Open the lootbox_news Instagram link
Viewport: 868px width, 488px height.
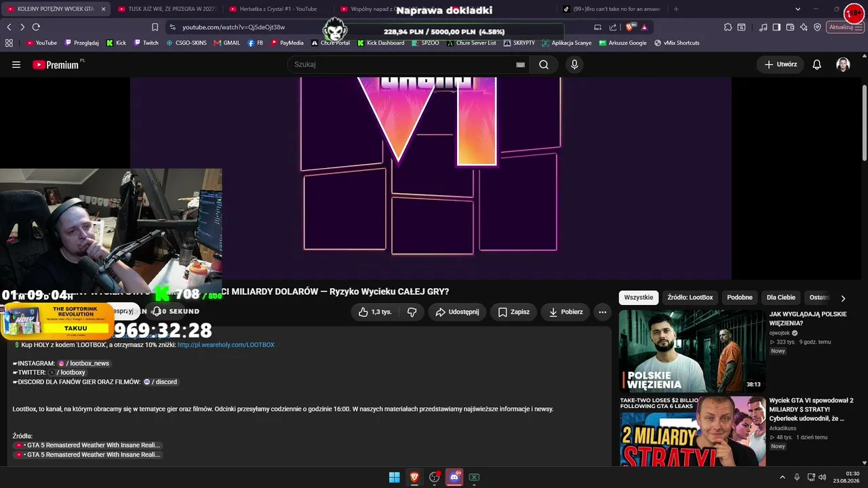(x=84, y=363)
